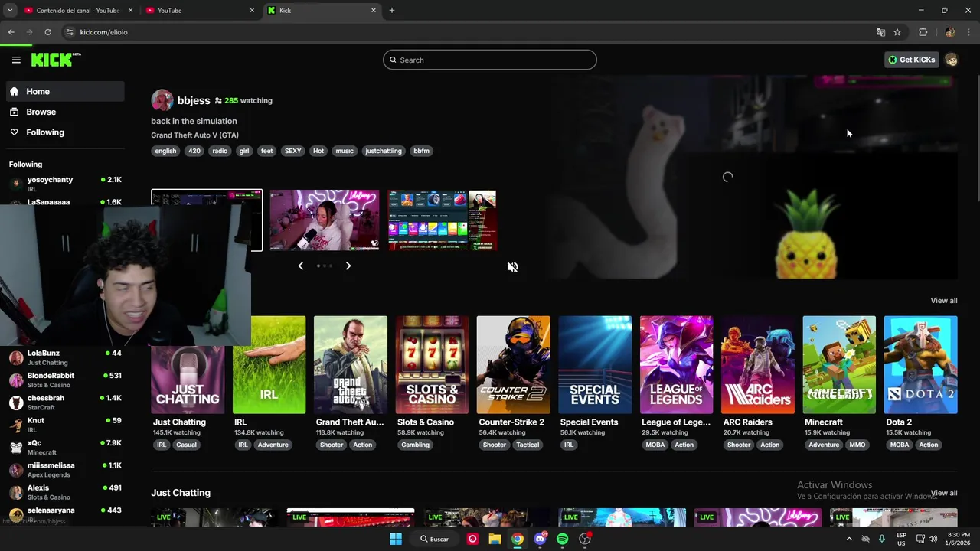The height and width of the screenshot is (551, 980).
Task: Switch to the YouTube tab
Action: click(201, 11)
